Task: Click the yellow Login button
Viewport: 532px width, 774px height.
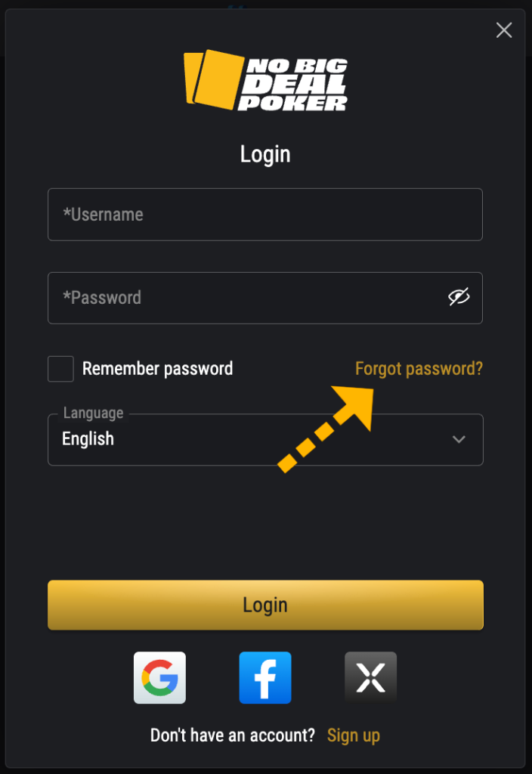Action: click(x=265, y=605)
